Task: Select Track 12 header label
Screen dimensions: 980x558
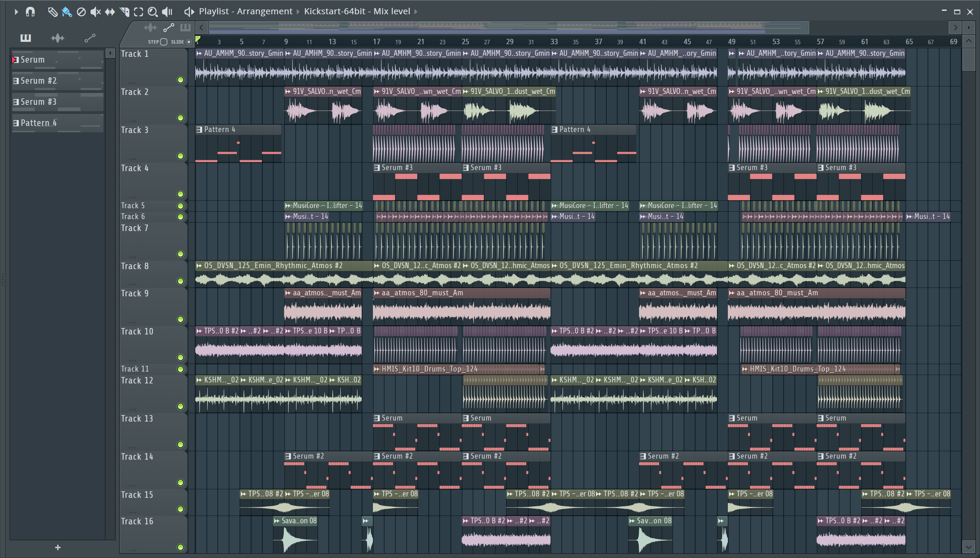Action: (137, 380)
